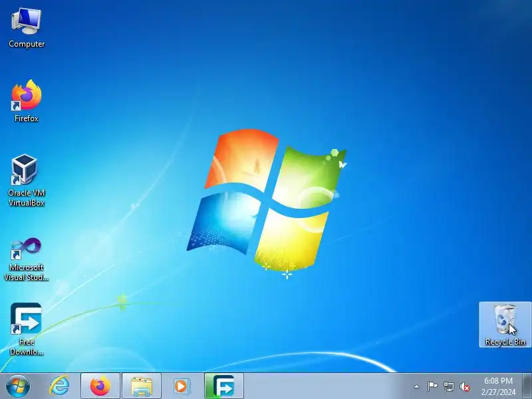Open the clock showing 6:08 PM

pos(498,380)
